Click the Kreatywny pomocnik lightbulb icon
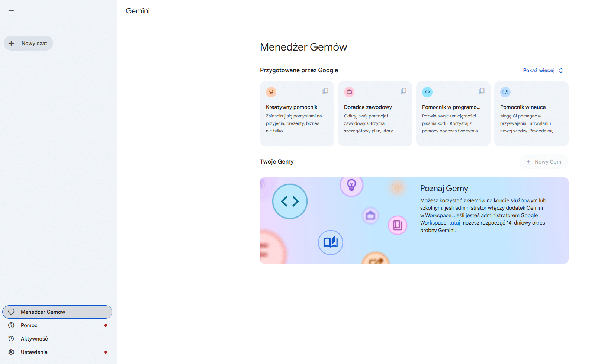 [x=271, y=92]
